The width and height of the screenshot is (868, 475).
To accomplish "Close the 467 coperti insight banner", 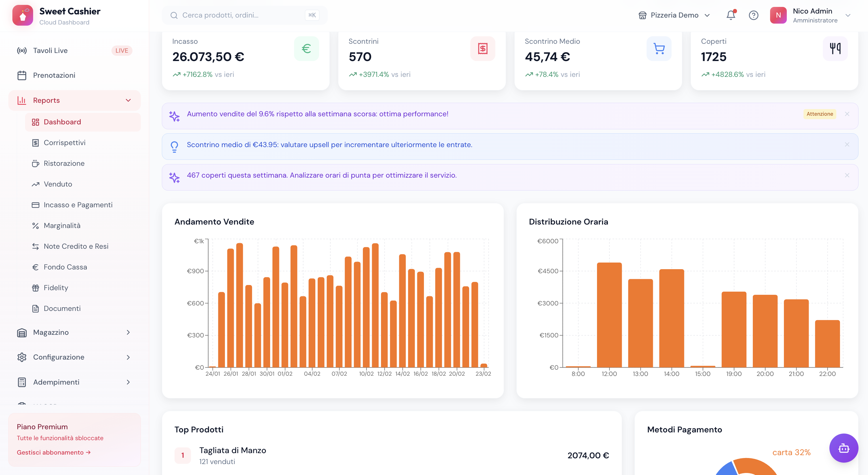I will (847, 175).
